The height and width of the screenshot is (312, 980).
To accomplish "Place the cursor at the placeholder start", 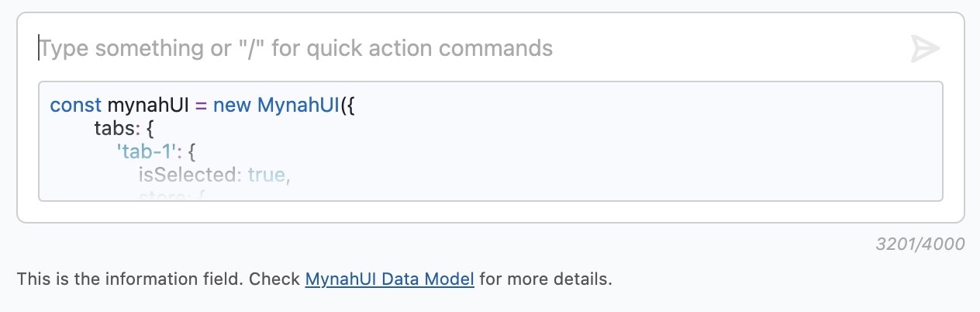I will (x=41, y=49).
